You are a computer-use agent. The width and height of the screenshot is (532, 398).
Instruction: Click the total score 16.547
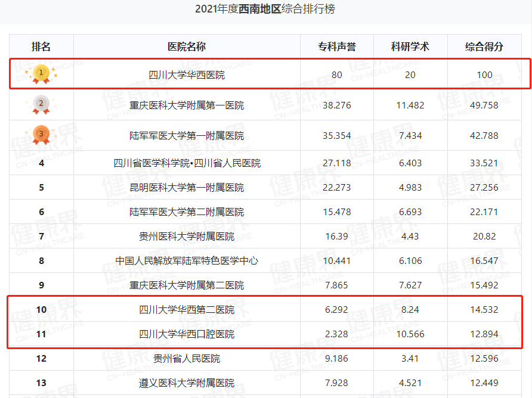484,261
